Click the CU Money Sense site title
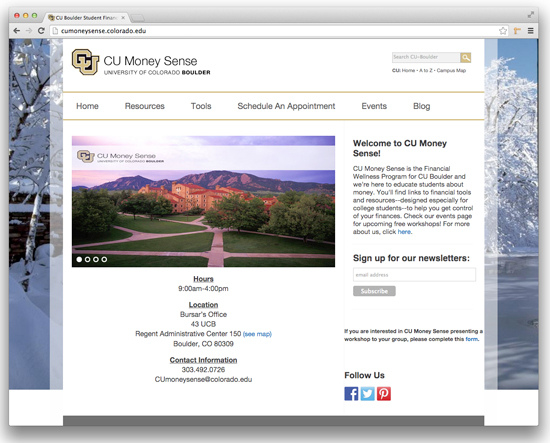The image size is (550, 443). point(150,61)
